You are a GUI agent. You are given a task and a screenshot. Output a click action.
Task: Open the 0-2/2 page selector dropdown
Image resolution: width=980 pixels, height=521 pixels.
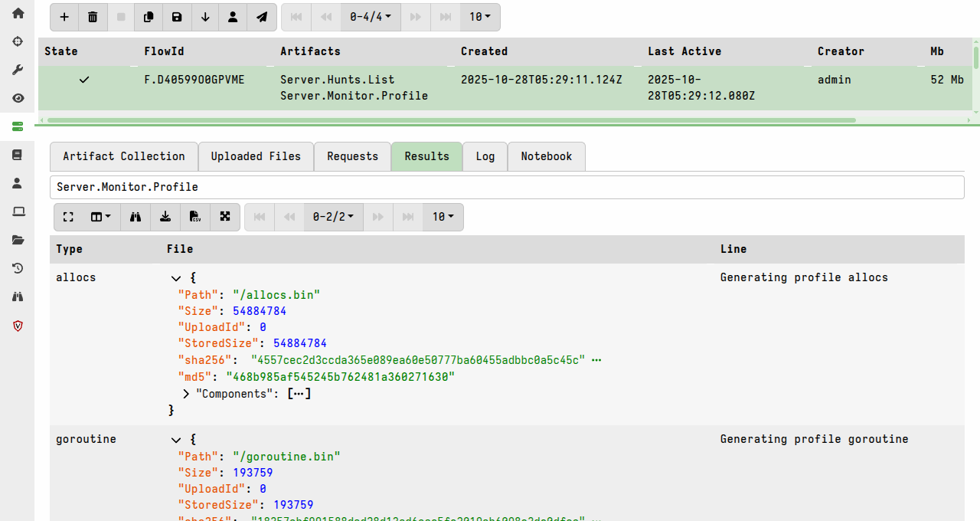click(x=333, y=217)
